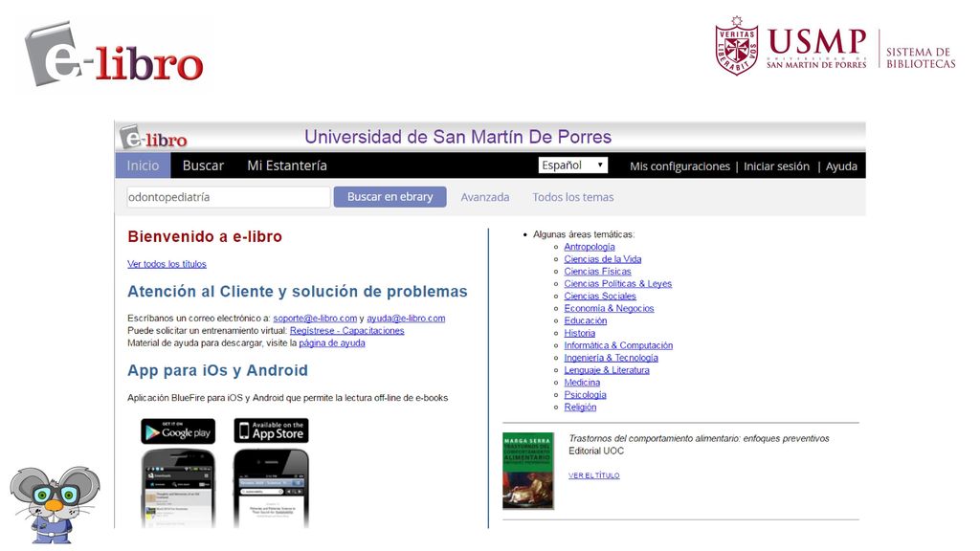This screenshot has width=980, height=551.
Task: Open the Mi Estantería tab
Action: [x=287, y=165]
